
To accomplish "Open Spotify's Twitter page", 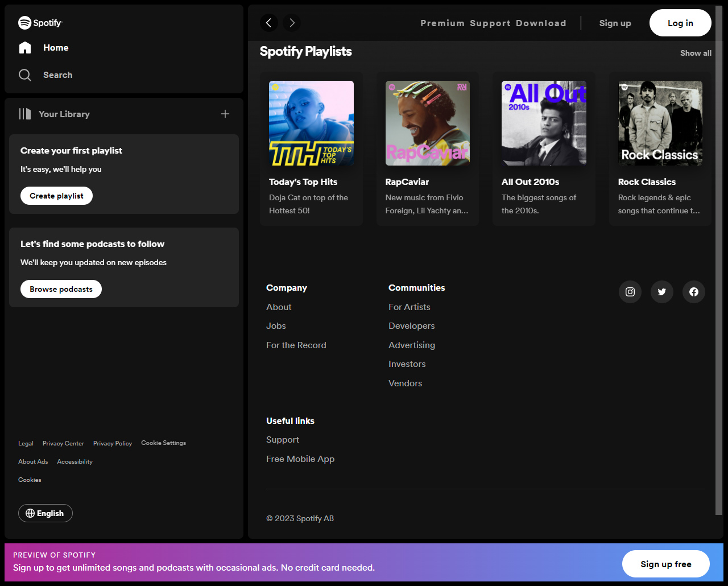I will click(662, 292).
